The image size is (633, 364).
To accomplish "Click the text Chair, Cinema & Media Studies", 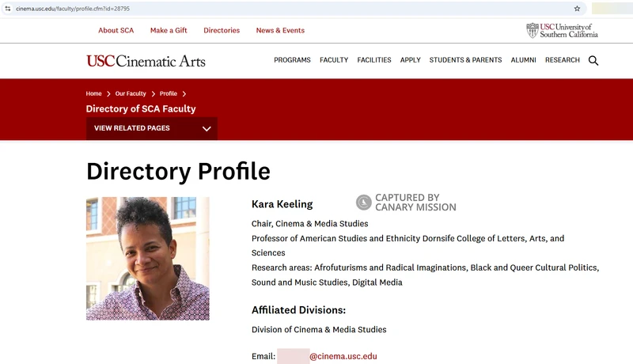I will pos(309,224).
